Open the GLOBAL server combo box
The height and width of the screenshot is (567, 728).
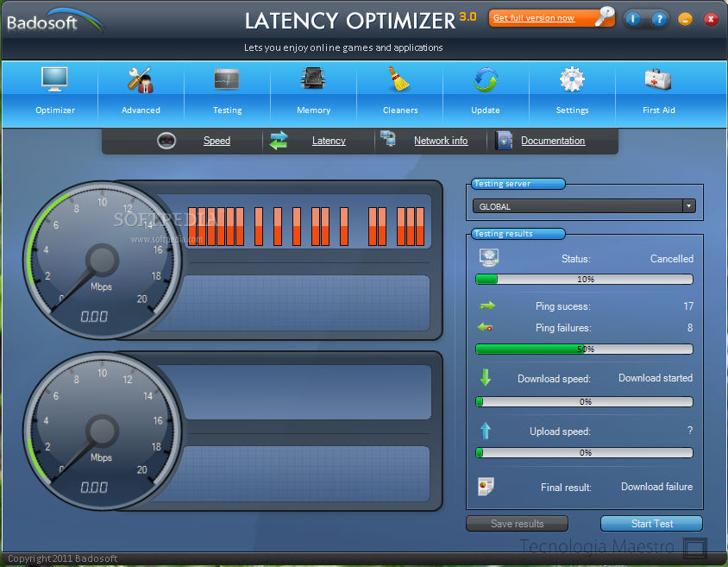(584, 205)
